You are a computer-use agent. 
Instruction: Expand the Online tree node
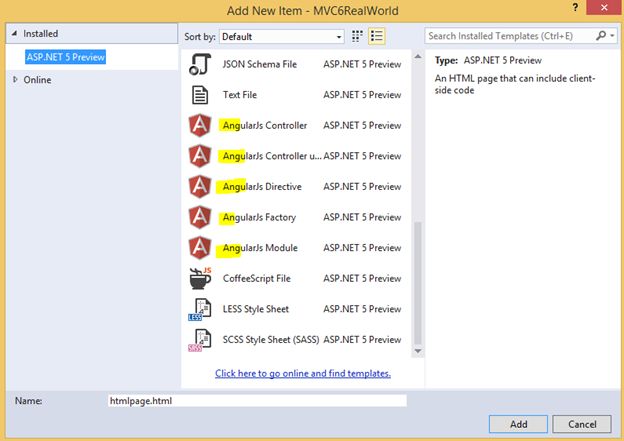(x=15, y=80)
